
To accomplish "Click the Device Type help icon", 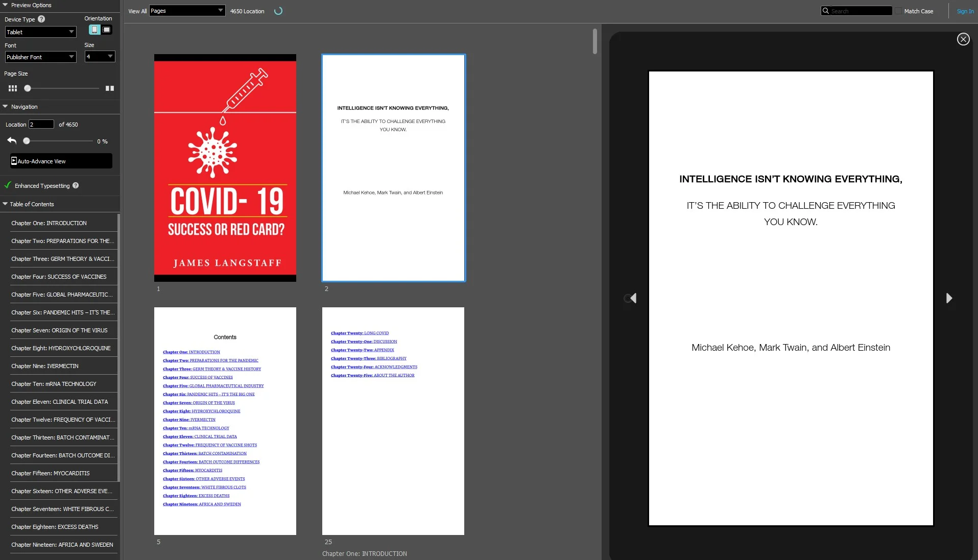I will click(41, 19).
